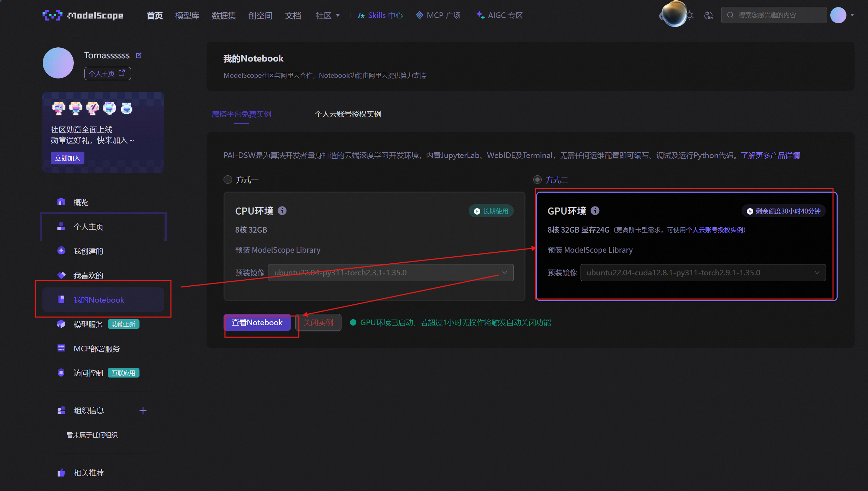
Task: Open 模型库 in the top navigation
Action: pos(187,15)
